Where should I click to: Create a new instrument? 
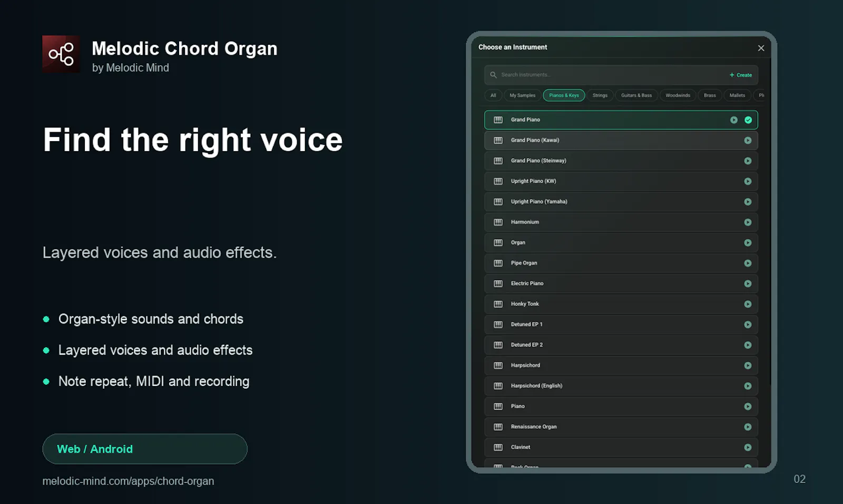tap(741, 75)
